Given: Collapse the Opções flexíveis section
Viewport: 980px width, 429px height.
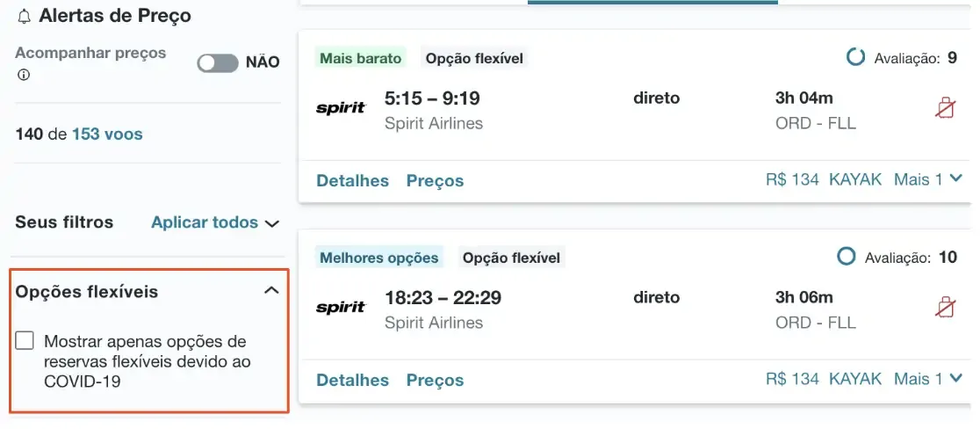Looking at the screenshot, I should point(271,291).
